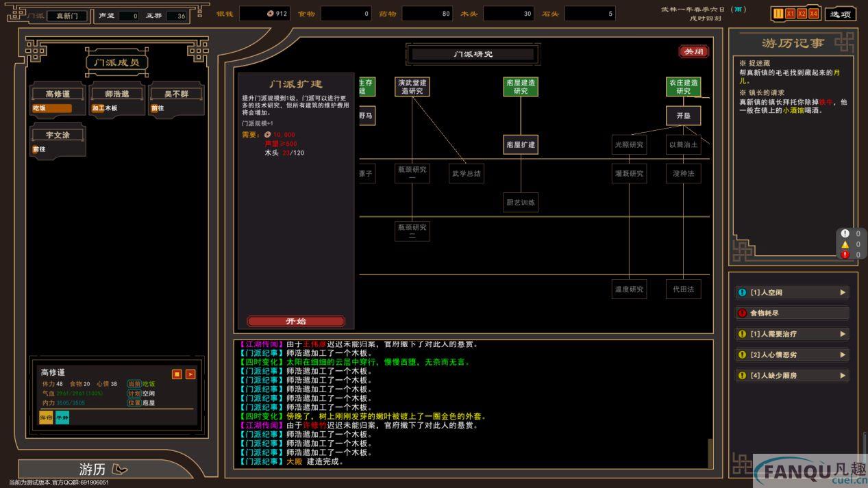Select research node 演武堂建造研究
The width and height of the screenshot is (868, 488).
412,86
